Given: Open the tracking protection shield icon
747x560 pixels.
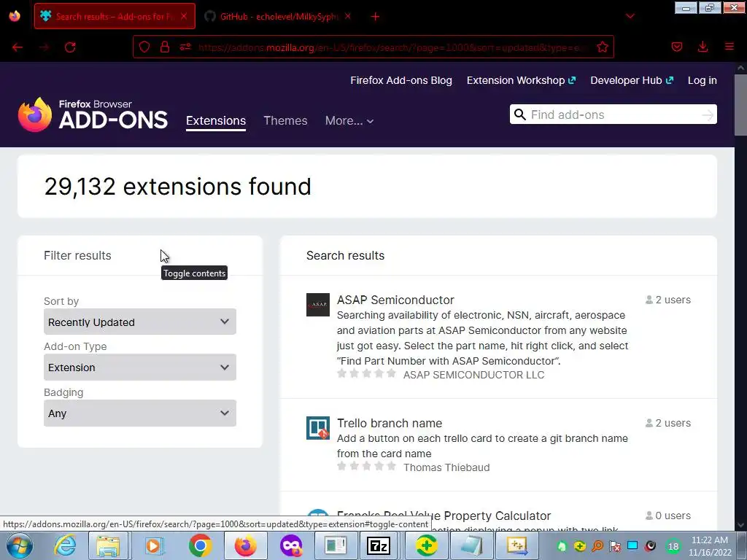Looking at the screenshot, I should coord(144,47).
